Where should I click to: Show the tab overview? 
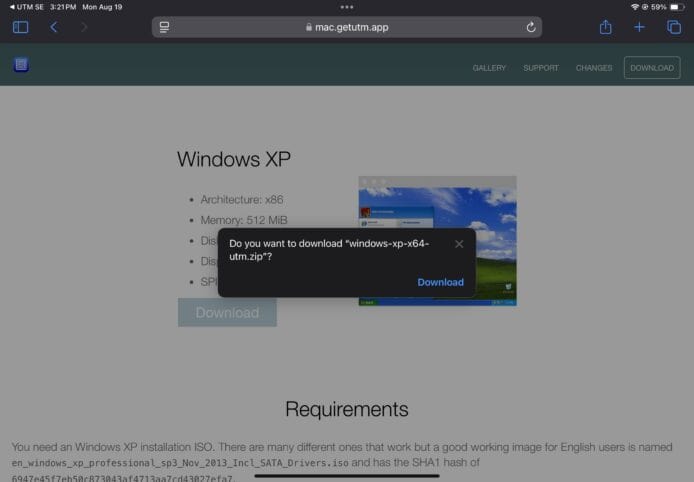[673, 27]
